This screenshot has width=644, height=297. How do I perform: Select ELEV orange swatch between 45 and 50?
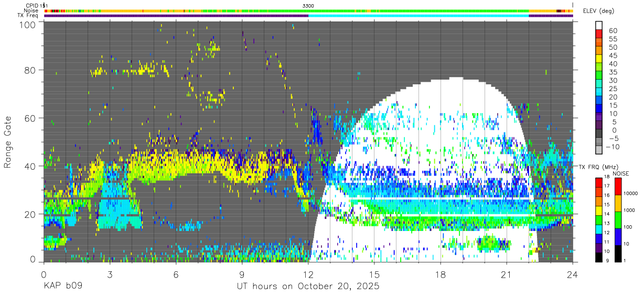[x=599, y=50]
